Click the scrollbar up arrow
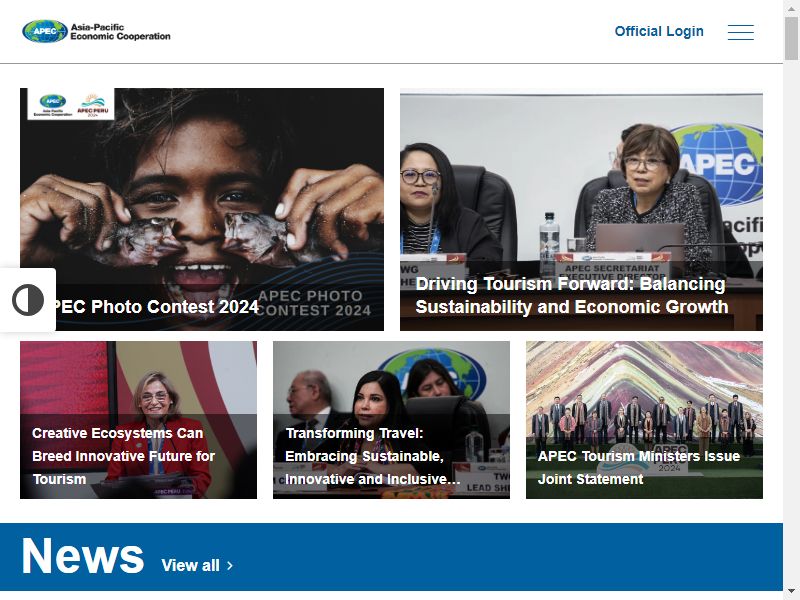This screenshot has width=800, height=600. [x=791, y=8]
